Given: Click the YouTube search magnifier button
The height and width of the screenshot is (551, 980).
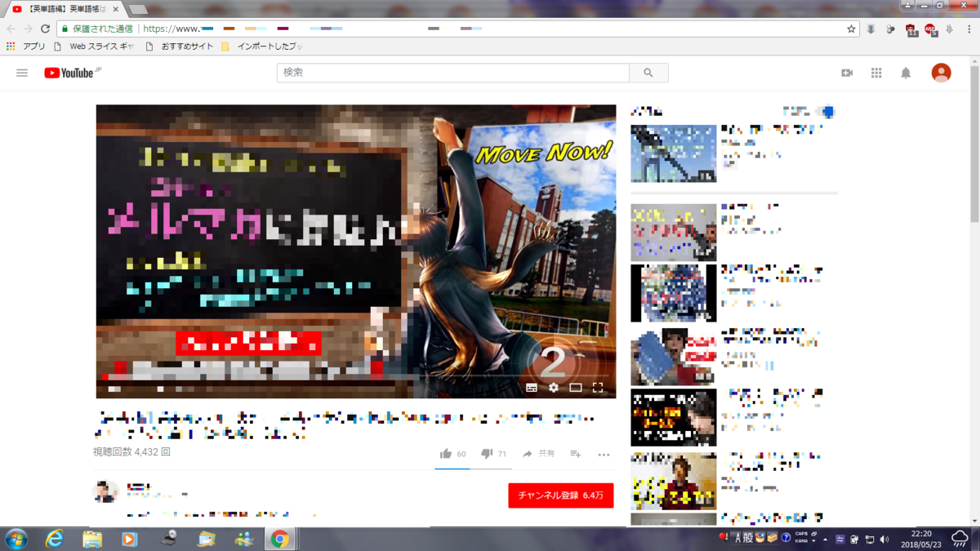Looking at the screenshot, I should [x=648, y=73].
